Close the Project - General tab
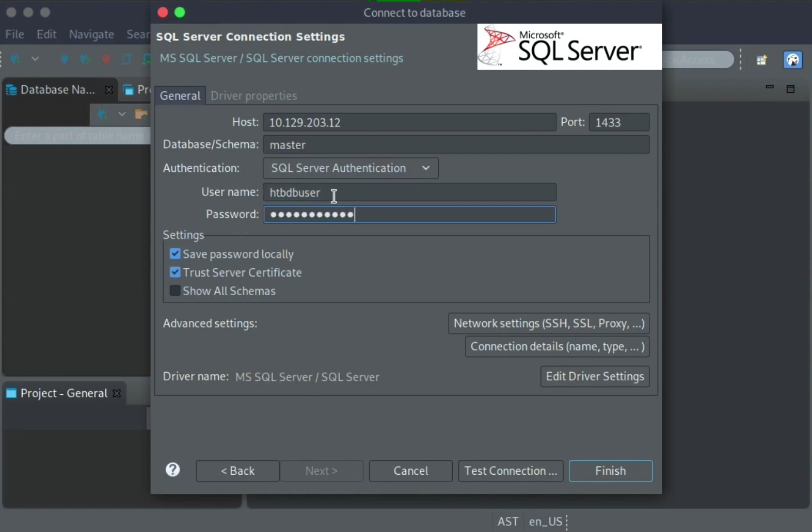The height and width of the screenshot is (532, 812). tap(117, 393)
